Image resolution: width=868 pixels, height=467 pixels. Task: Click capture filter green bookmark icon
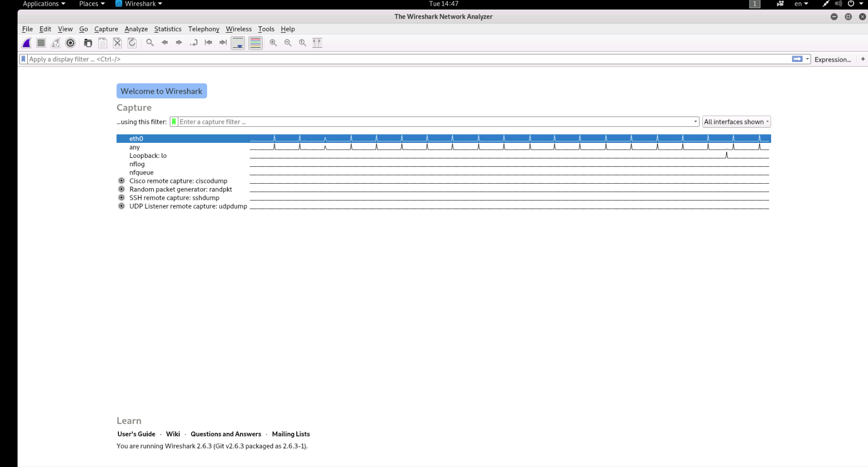click(174, 122)
